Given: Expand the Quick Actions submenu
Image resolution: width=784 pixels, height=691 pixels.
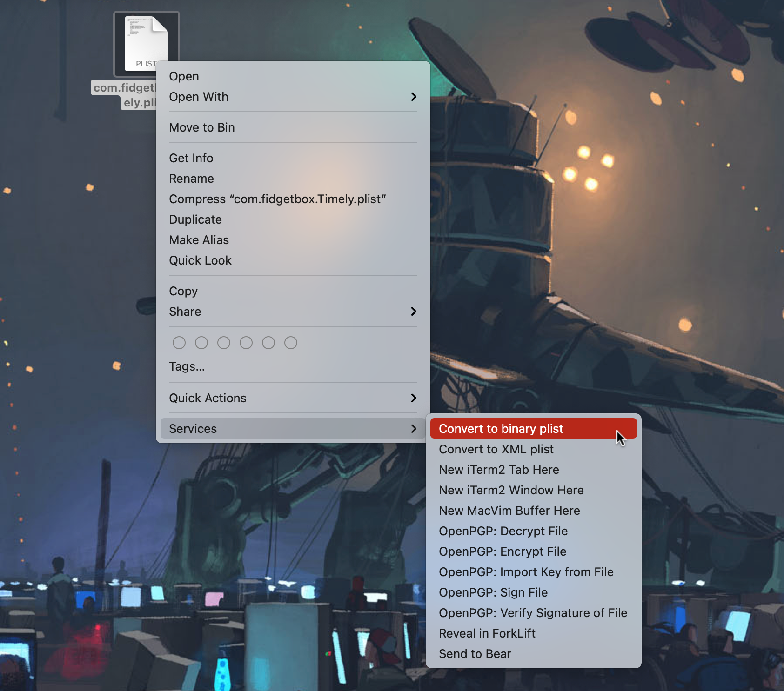Looking at the screenshot, I should (208, 398).
